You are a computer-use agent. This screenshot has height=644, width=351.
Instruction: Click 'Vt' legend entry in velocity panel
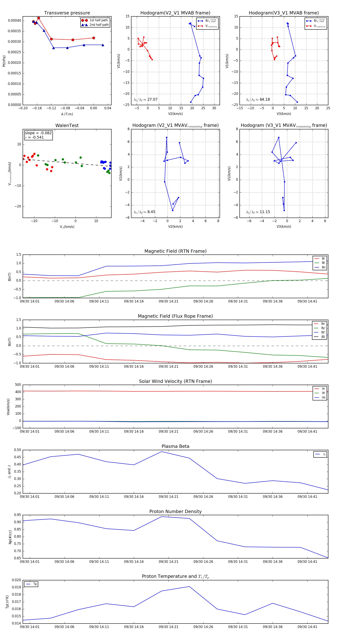(320, 393)
